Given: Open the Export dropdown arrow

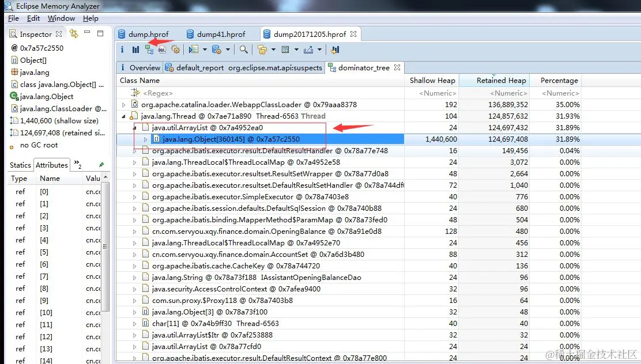Looking at the screenshot, I should 319,50.
